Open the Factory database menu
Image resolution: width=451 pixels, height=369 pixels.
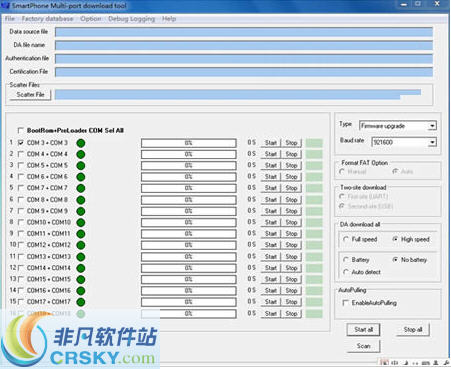pyautogui.click(x=47, y=19)
